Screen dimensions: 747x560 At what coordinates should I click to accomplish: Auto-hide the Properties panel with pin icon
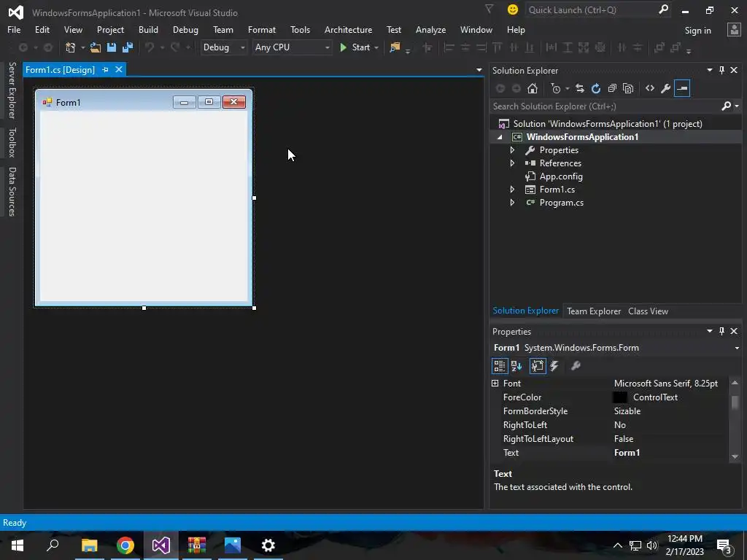(721, 331)
